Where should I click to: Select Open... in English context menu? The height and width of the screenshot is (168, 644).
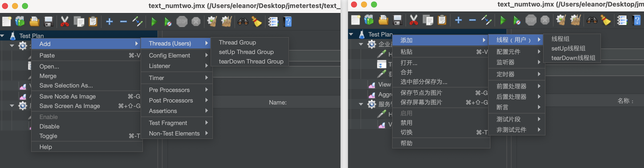87,66
